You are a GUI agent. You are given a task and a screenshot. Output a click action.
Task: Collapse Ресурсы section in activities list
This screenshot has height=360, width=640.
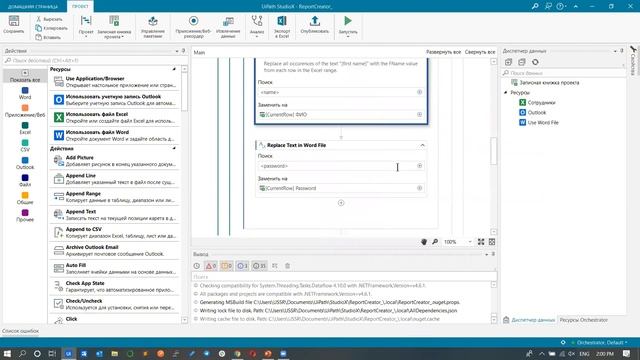coord(174,69)
